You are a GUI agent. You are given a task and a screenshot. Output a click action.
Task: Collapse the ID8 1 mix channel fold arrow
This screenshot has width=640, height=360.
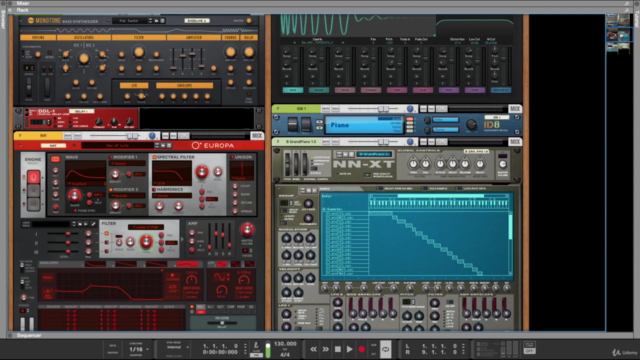click(x=278, y=109)
